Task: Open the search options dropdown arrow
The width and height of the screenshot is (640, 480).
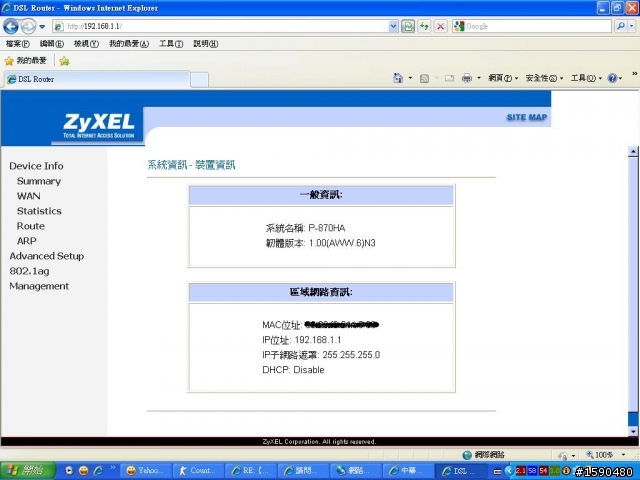Action: (x=631, y=27)
